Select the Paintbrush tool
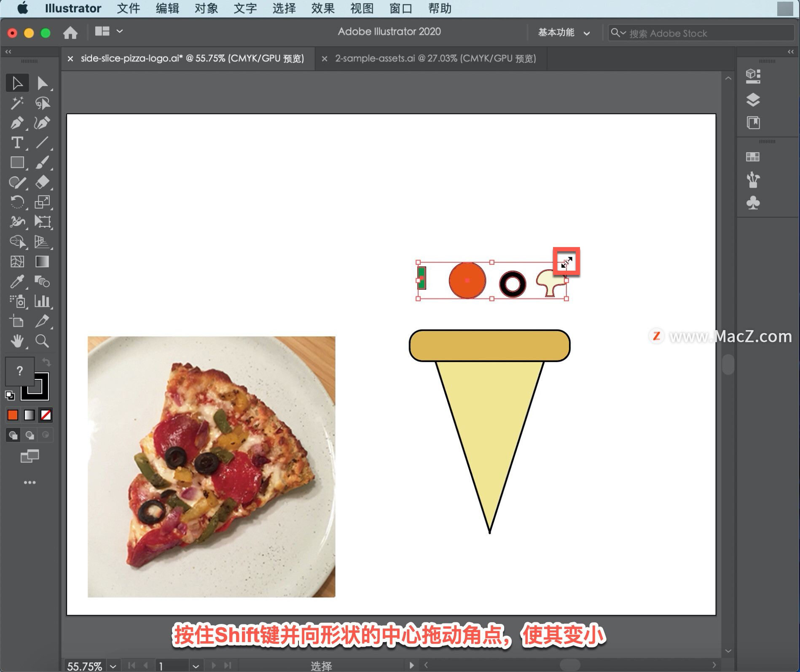The height and width of the screenshot is (672, 800). pos(42,162)
